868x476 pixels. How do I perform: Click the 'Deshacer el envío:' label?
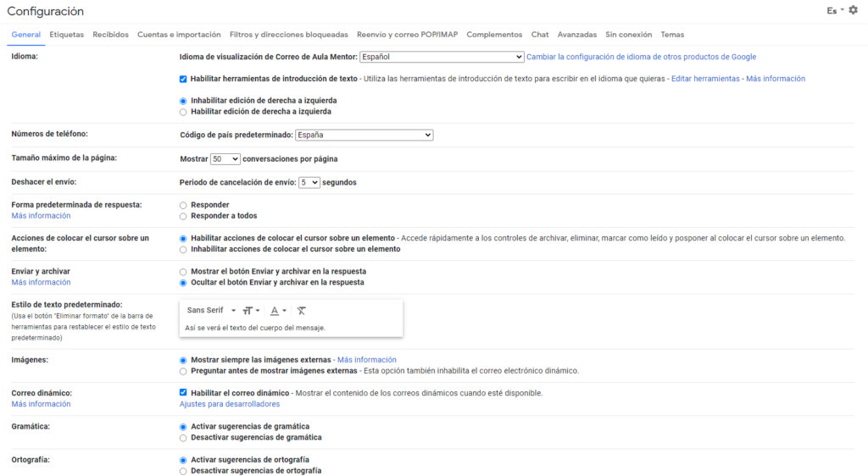pyautogui.click(x=44, y=182)
